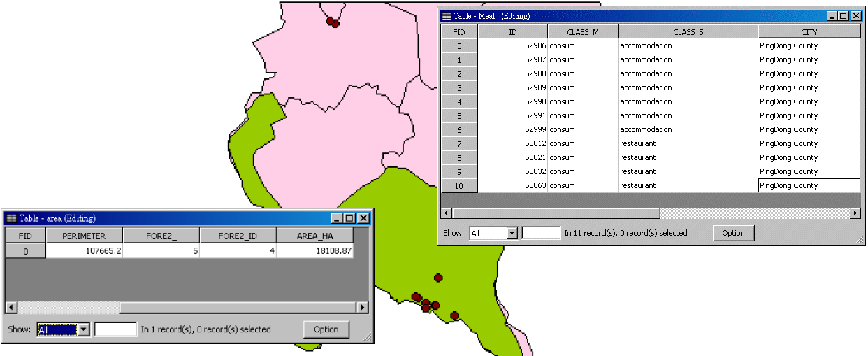The height and width of the screenshot is (356, 868).
Task: Click the ID cell 53012
Action: click(x=512, y=144)
